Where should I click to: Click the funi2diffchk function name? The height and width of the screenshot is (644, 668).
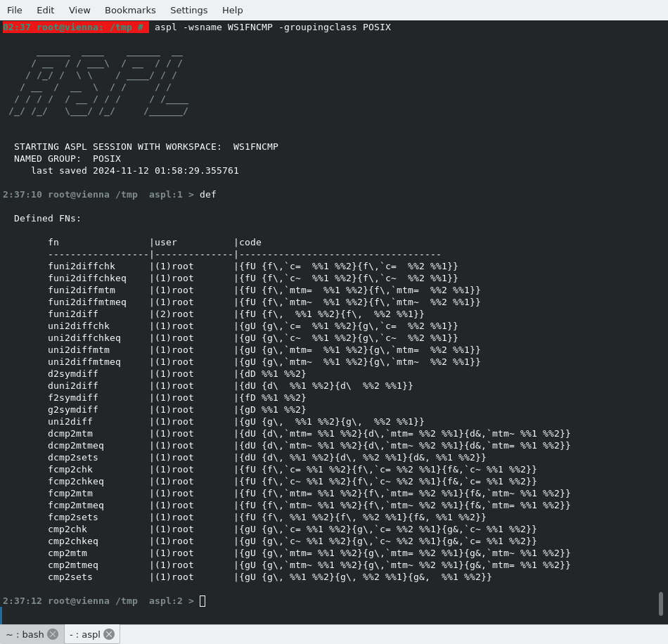[x=82, y=266]
